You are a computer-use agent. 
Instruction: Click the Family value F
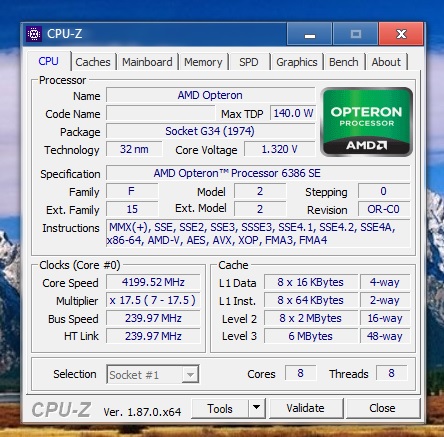coord(132,191)
